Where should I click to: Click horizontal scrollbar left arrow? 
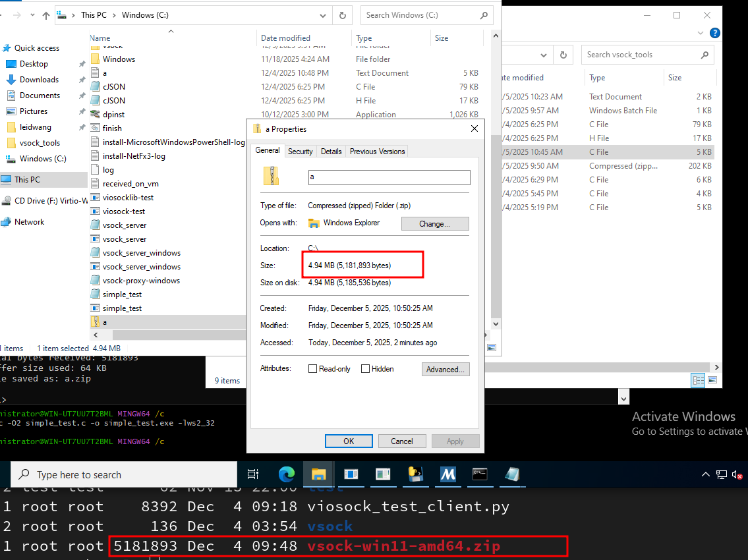pos(96,335)
